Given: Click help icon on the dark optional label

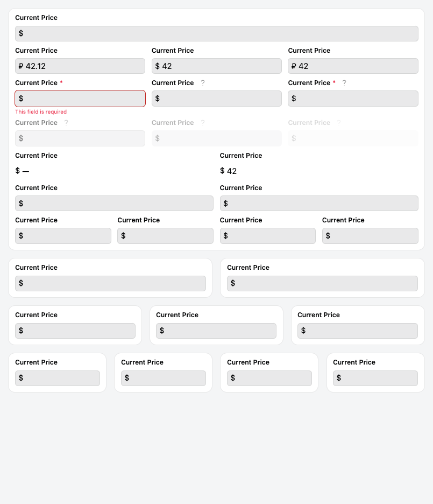Looking at the screenshot, I should coord(203,83).
